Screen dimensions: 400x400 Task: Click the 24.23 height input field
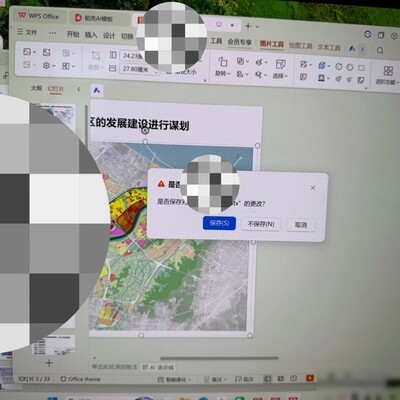click(x=132, y=55)
